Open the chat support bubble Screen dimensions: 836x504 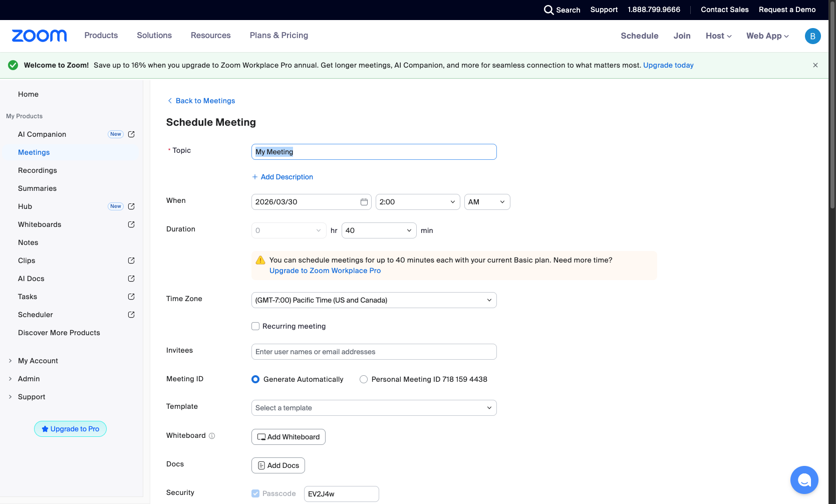(804, 480)
